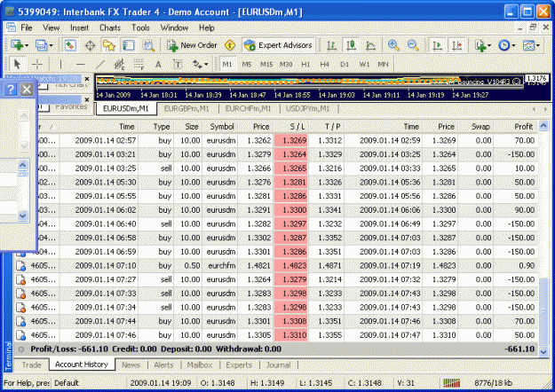Open the Tools menu
555x392 pixels.
point(140,27)
